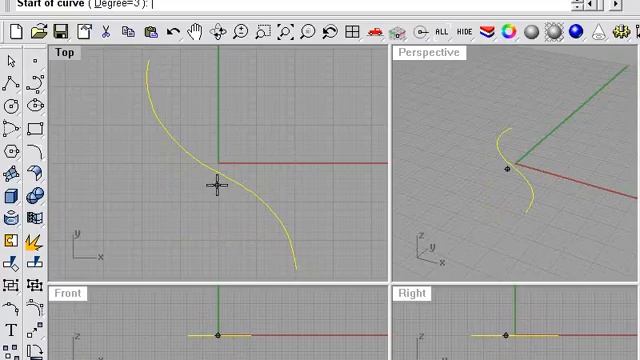The height and width of the screenshot is (360, 640).
Task: Click blue Render sphere icon
Action: (x=576, y=32)
